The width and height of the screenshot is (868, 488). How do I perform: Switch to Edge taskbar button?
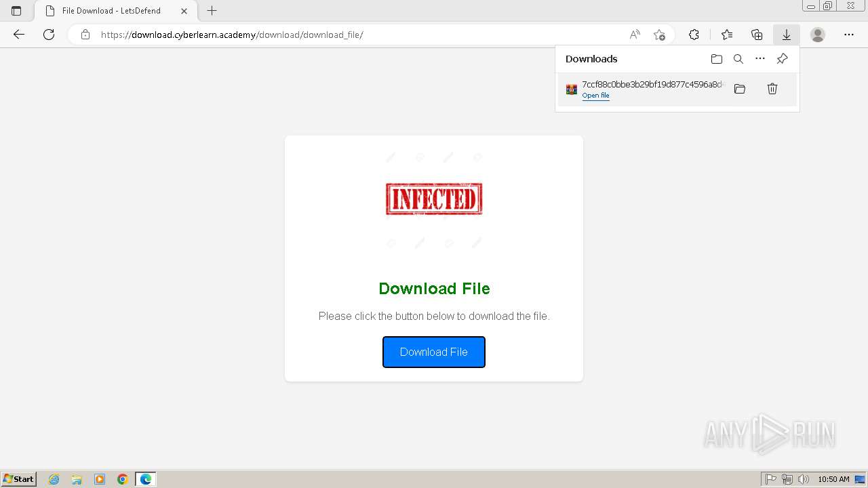[x=146, y=479]
